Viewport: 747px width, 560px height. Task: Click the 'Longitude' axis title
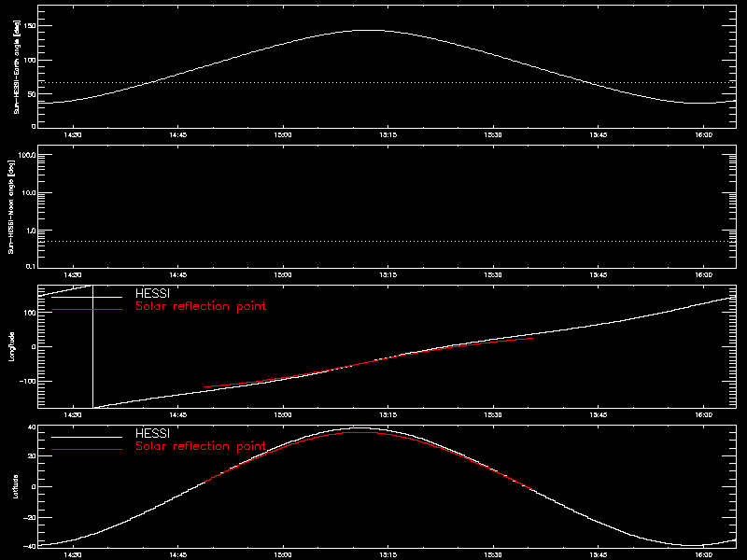(12, 346)
